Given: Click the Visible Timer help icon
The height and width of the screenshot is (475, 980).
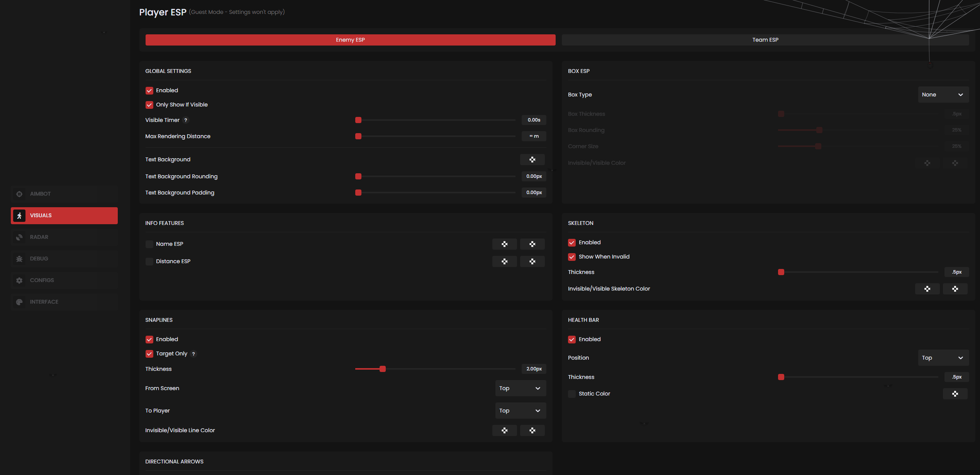Looking at the screenshot, I should [x=186, y=120].
